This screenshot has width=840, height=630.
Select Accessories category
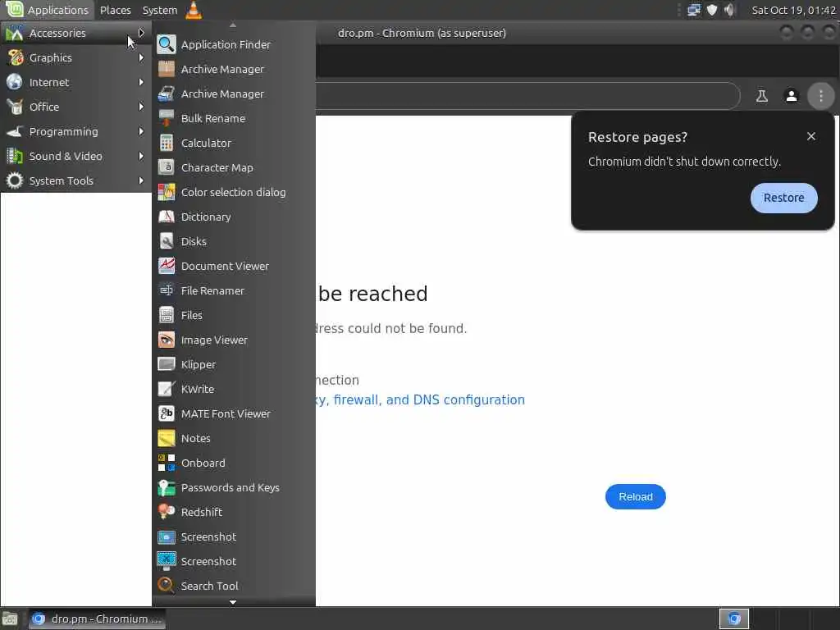(x=76, y=33)
